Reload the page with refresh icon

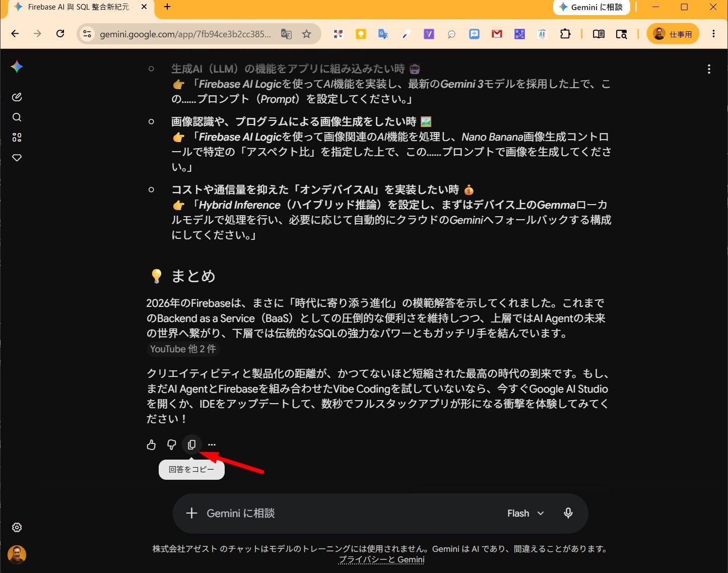(60, 34)
